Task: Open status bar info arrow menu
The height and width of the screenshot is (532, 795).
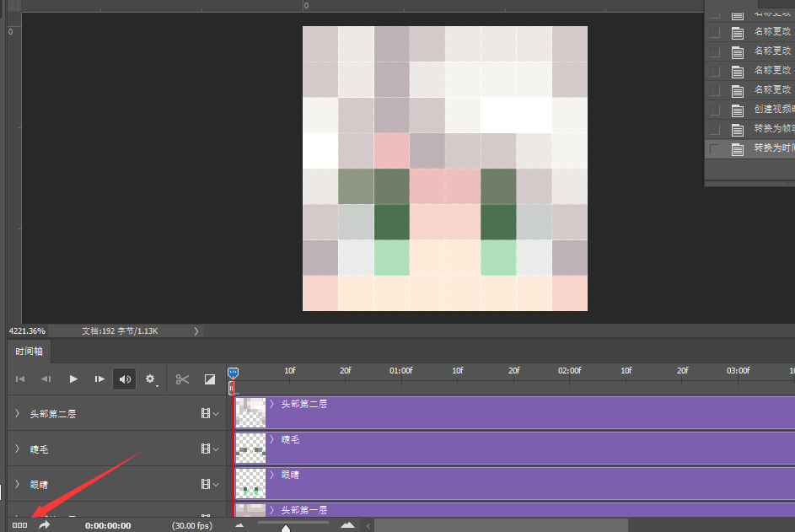Action: (196, 331)
